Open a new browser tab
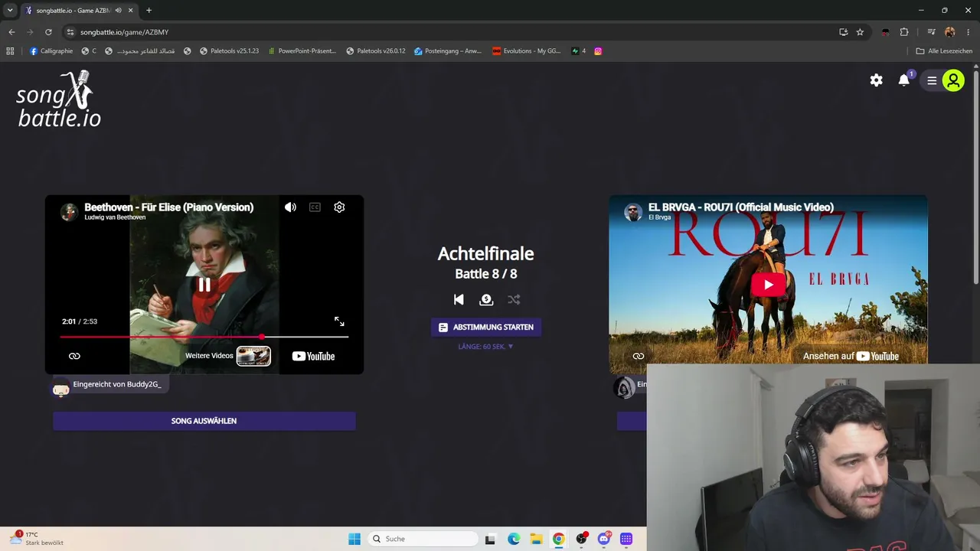The height and width of the screenshot is (551, 980). [149, 11]
